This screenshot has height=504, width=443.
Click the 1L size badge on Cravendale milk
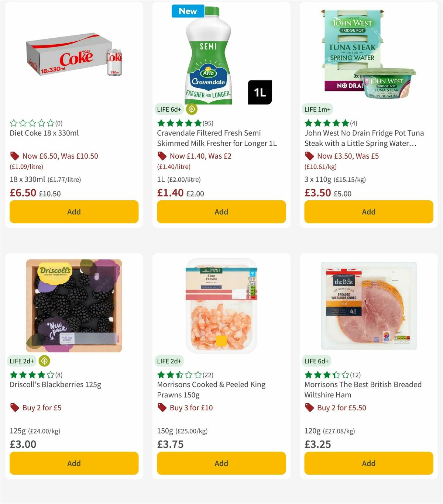pyautogui.click(x=261, y=92)
